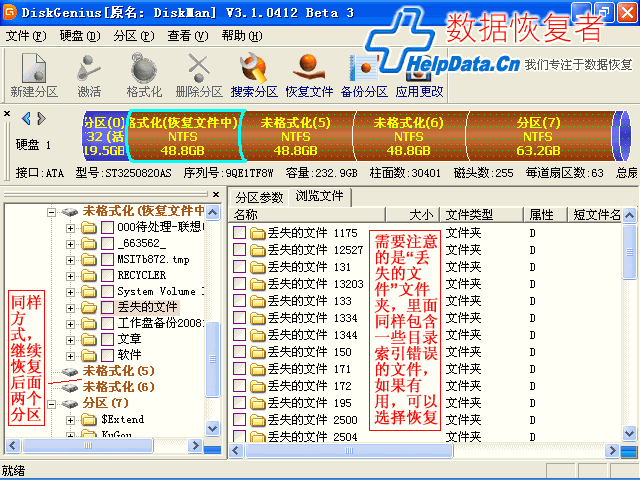Screen dimensions: 640x480
Task: Open the 帮助(H) menu
Action: 242,36
